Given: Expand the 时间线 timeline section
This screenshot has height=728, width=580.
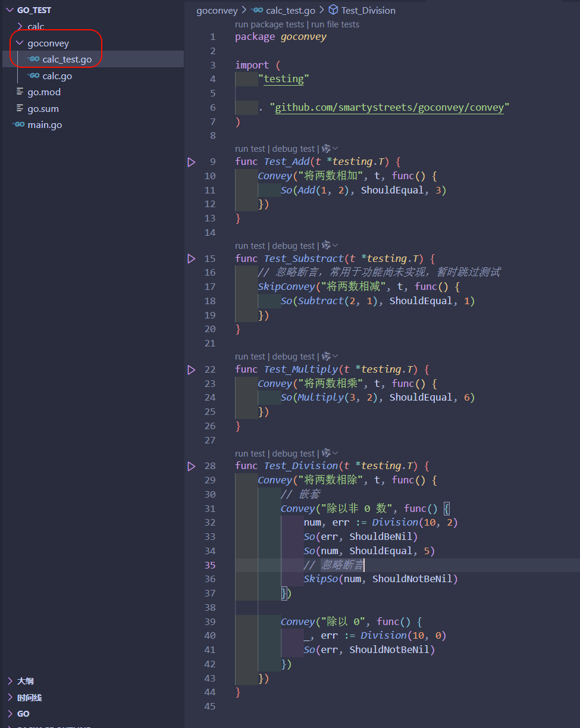Looking at the screenshot, I should [10, 698].
